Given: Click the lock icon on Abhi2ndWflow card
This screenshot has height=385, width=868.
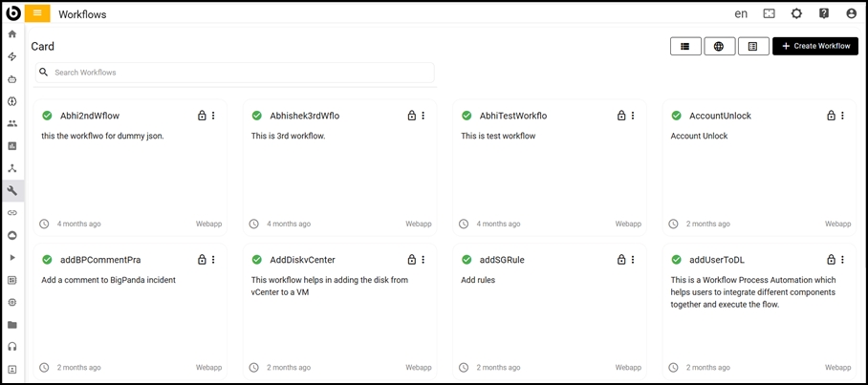Looking at the screenshot, I should (x=202, y=116).
